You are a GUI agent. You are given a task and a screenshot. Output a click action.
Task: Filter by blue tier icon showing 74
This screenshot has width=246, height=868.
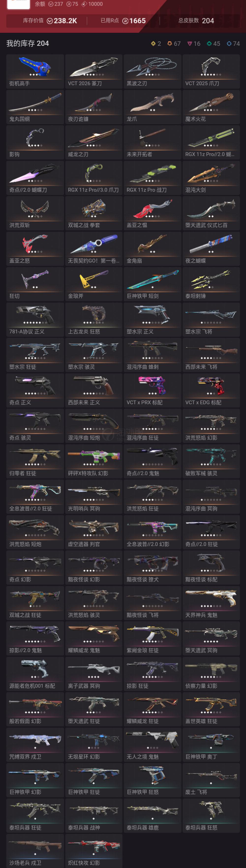[x=229, y=43]
